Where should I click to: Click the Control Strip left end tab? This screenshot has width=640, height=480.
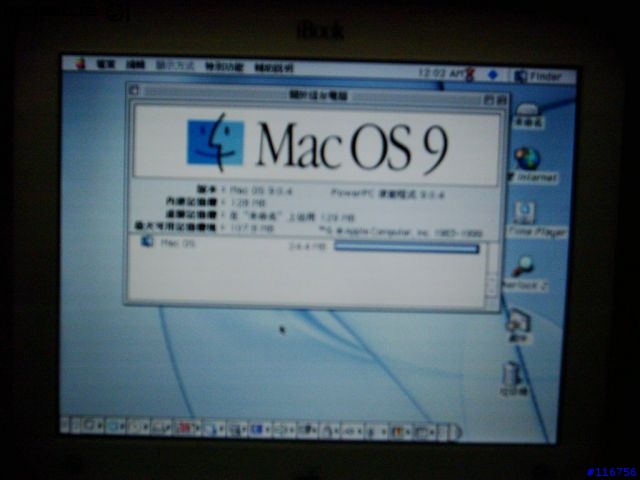point(64,424)
